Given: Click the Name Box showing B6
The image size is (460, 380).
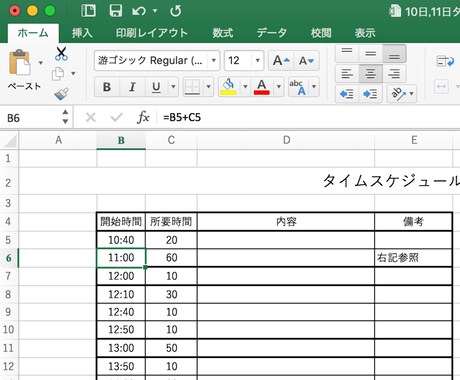Looking at the screenshot, I should (x=32, y=118).
